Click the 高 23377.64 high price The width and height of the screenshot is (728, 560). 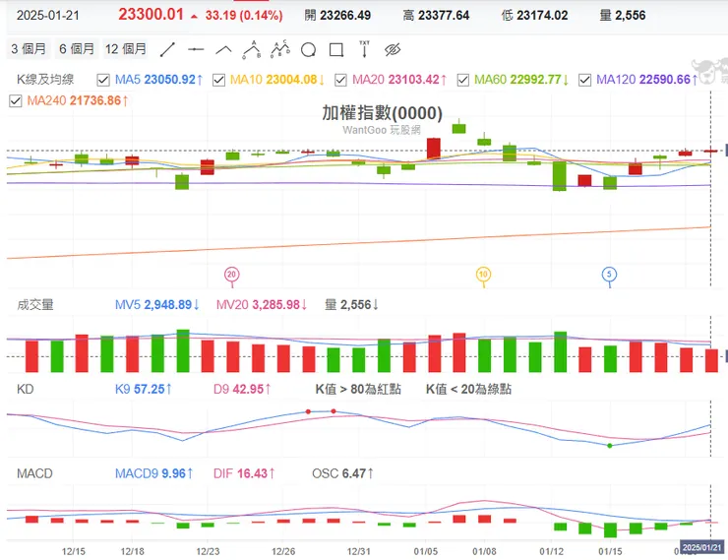point(436,16)
